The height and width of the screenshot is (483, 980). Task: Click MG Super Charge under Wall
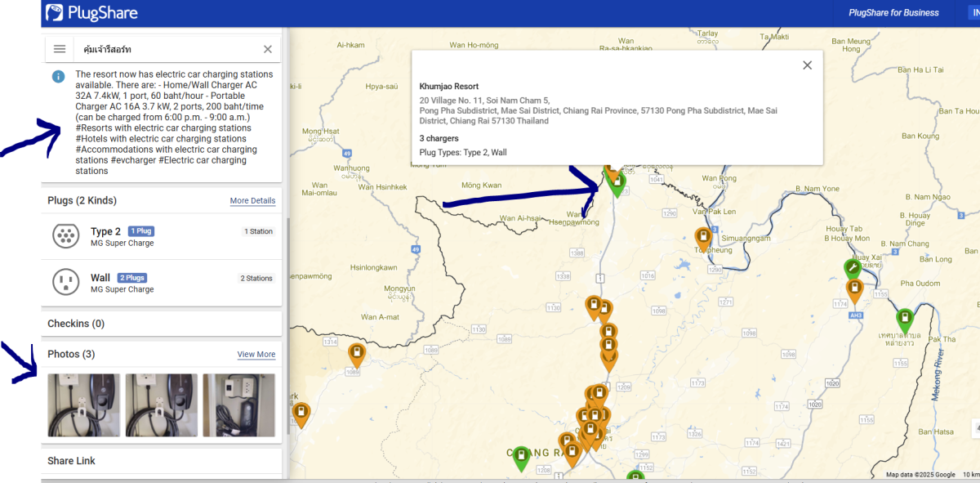point(122,289)
